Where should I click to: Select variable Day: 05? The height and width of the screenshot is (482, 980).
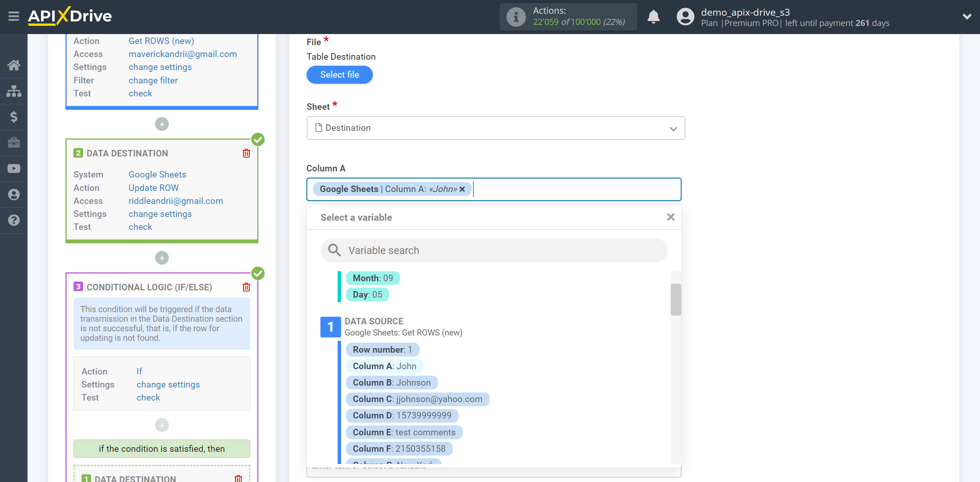(x=367, y=295)
